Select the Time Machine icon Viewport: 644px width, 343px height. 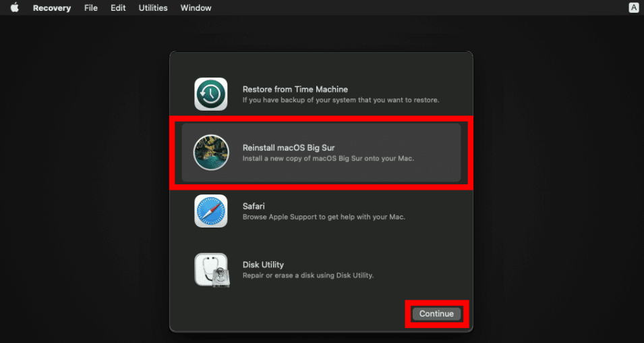click(x=210, y=94)
